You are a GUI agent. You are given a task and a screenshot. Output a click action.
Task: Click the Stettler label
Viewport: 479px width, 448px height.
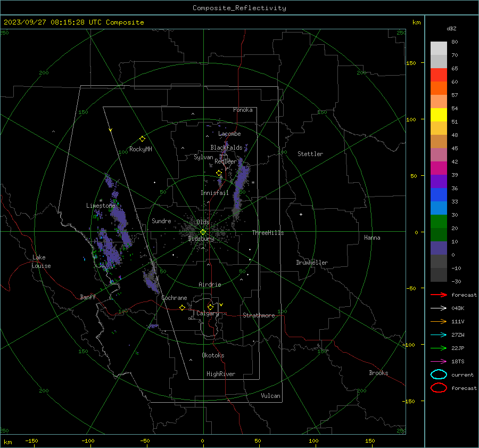tap(310, 154)
